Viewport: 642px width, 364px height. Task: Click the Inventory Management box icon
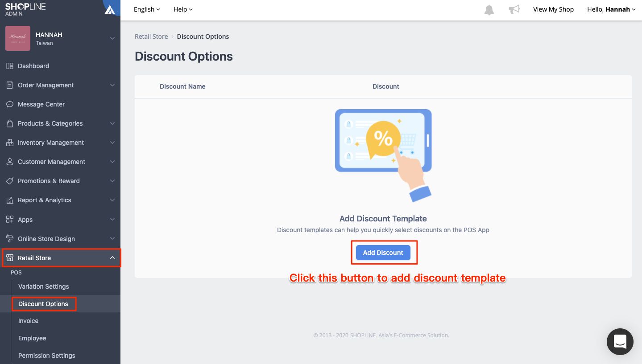[x=9, y=143]
